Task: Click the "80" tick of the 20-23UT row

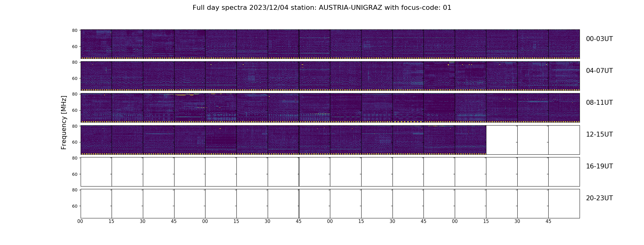Action: tap(75, 190)
